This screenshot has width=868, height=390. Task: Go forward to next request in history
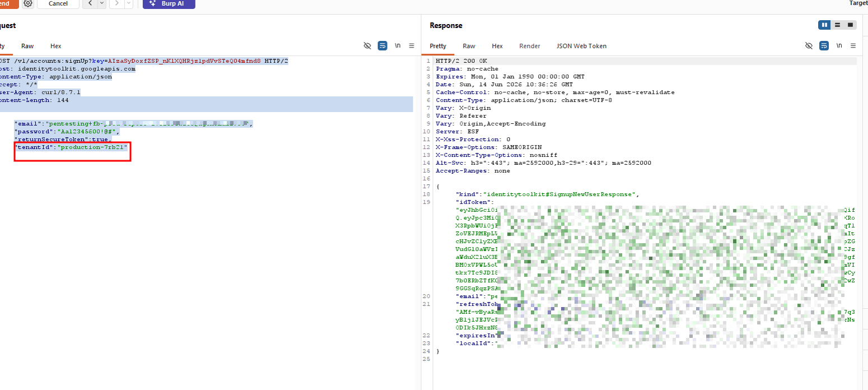pyautogui.click(x=117, y=3)
